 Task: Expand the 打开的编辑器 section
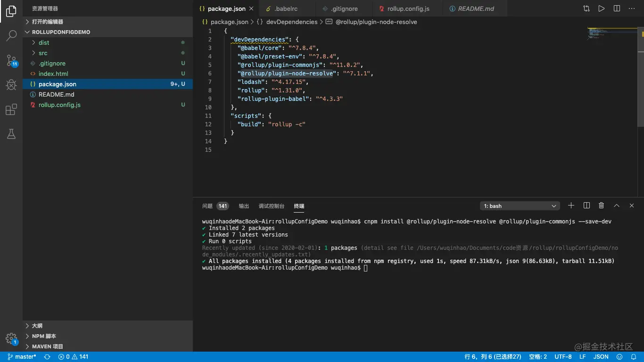[x=107, y=22]
